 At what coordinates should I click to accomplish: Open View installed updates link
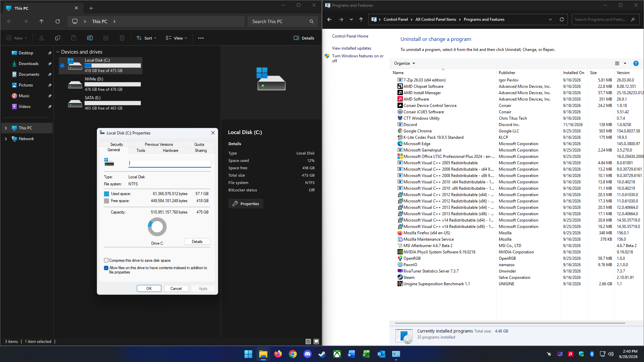click(x=352, y=48)
